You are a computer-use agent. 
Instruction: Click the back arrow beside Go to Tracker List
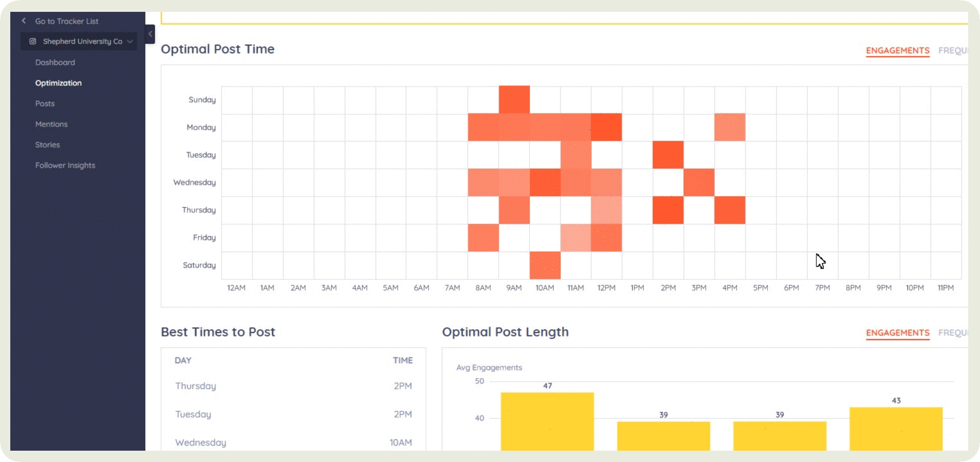coord(24,21)
